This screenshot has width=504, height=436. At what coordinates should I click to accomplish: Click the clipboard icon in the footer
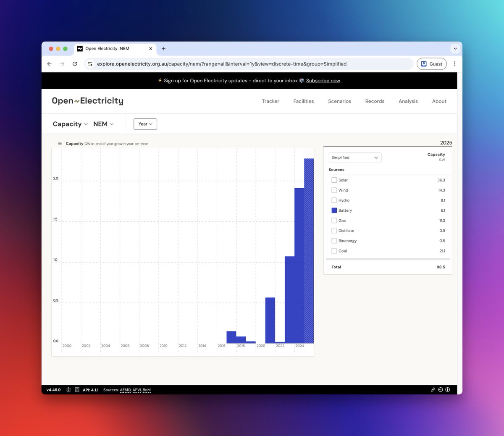(x=68, y=390)
